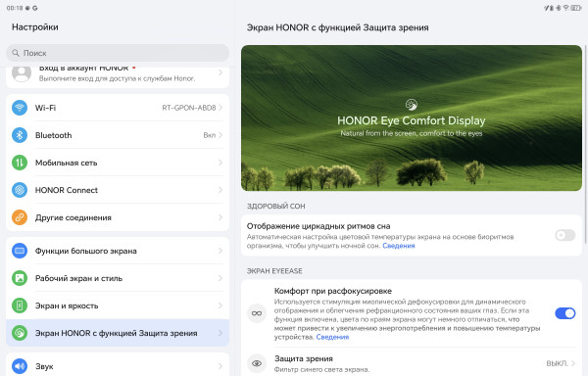Tap the eye icon beside Защита зрения
Image resolution: width=588 pixels, height=376 pixels.
tap(257, 363)
